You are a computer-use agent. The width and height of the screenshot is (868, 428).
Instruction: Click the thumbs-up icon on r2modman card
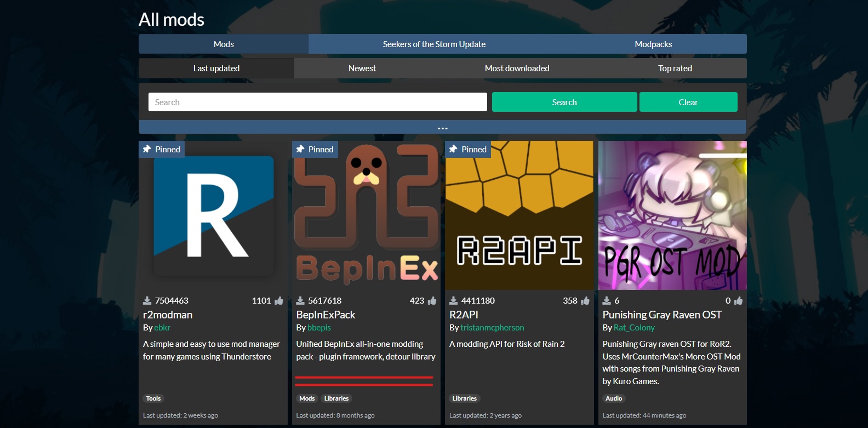coord(279,300)
